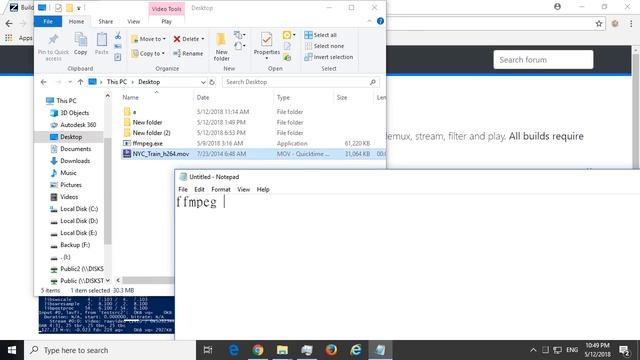The width and height of the screenshot is (640, 360).
Task: Open Move to dropdown
Action: click(x=148, y=39)
